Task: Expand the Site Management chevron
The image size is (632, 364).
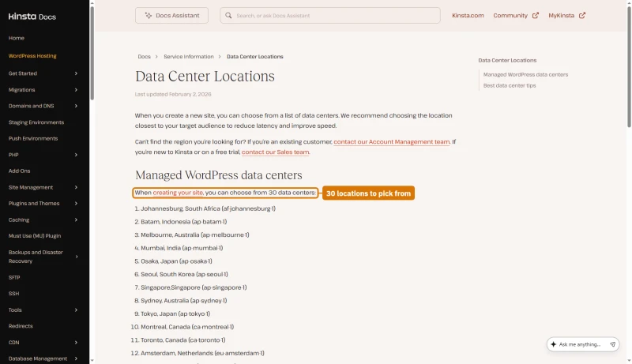Action: [x=76, y=187]
